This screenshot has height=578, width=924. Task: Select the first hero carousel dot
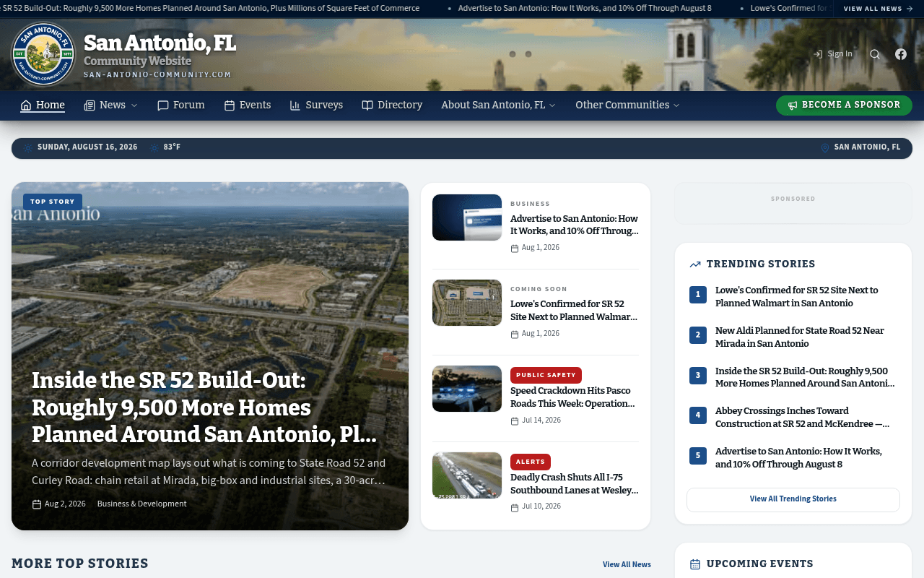pos(513,54)
